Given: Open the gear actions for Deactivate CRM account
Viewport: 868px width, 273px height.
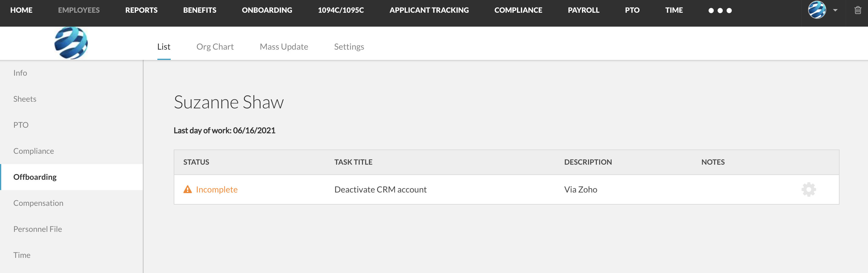Looking at the screenshot, I should pos(809,189).
